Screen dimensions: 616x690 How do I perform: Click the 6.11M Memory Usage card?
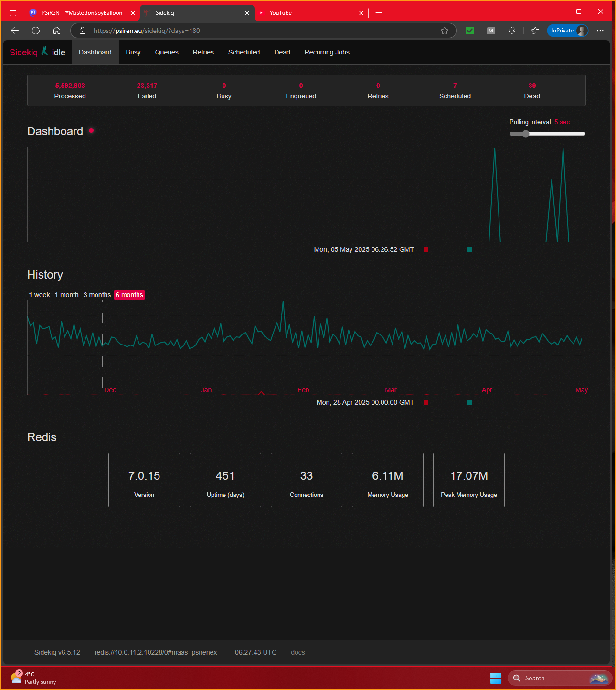pyautogui.click(x=388, y=480)
